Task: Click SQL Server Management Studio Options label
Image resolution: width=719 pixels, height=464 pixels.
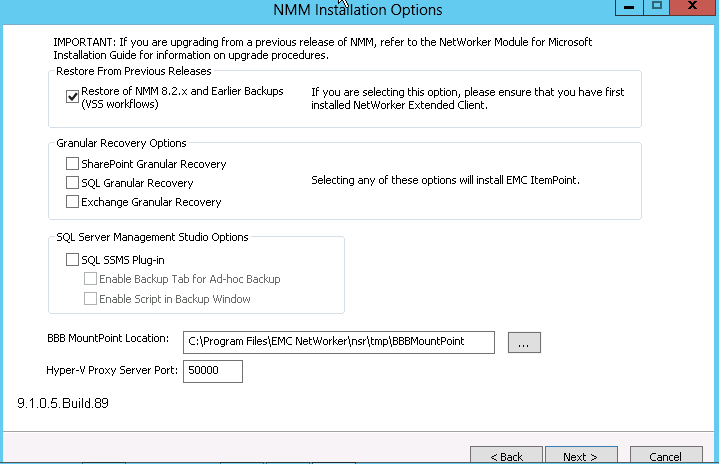Action: [x=152, y=237]
